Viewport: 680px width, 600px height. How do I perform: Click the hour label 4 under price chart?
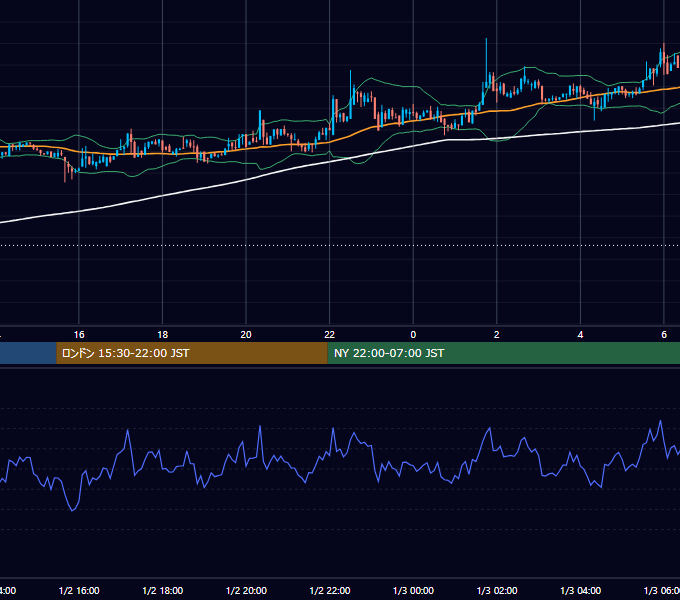[580, 335]
